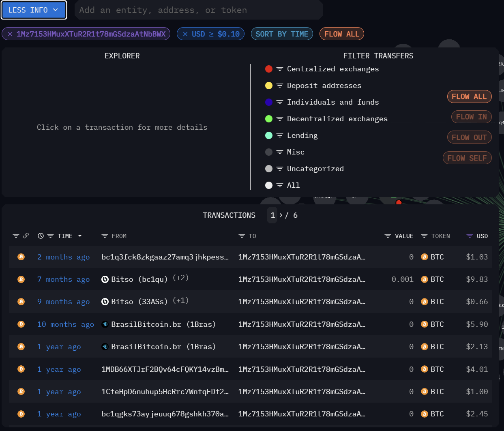Open sender address 1MDB66XTJrF2BQv64cFQKY14vzBm
The height and width of the screenshot is (431, 504).
click(x=165, y=369)
